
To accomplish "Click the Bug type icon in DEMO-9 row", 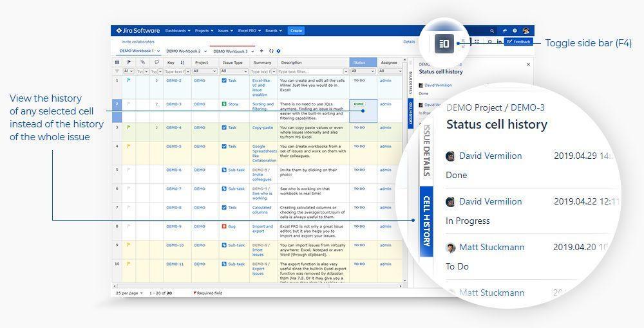I will pyautogui.click(x=224, y=226).
